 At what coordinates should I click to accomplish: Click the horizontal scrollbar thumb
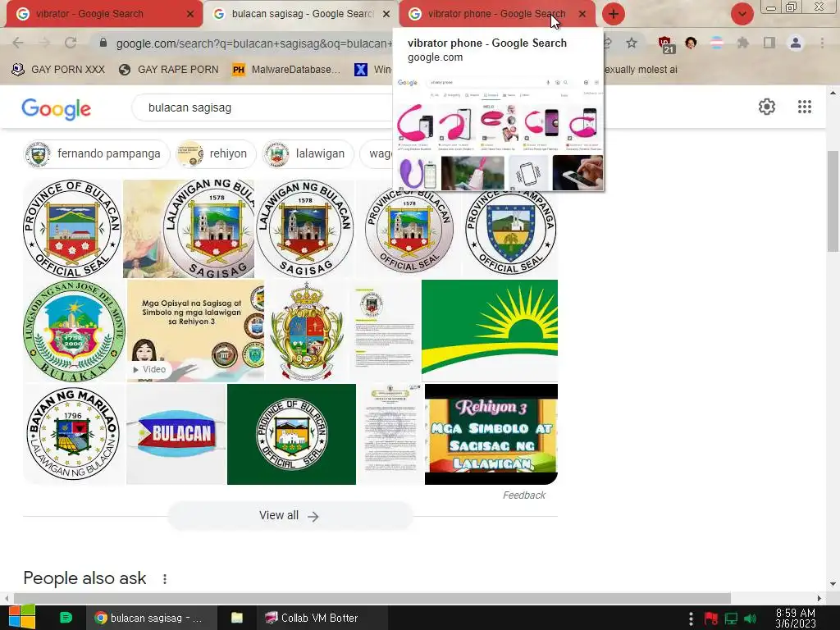click(372, 598)
